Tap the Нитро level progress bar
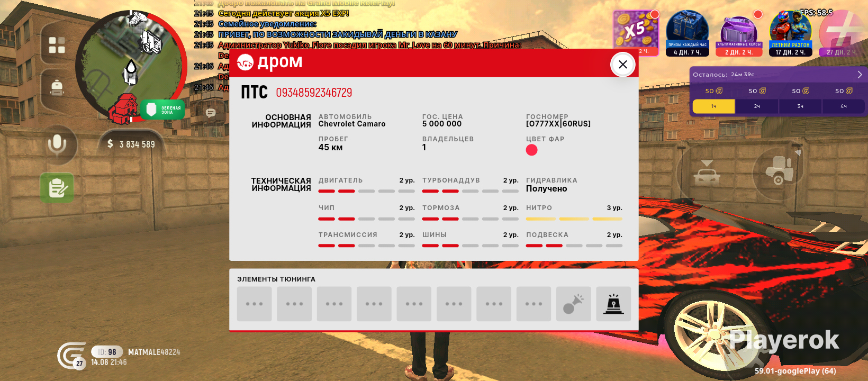The width and height of the screenshot is (868, 381). click(574, 219)
